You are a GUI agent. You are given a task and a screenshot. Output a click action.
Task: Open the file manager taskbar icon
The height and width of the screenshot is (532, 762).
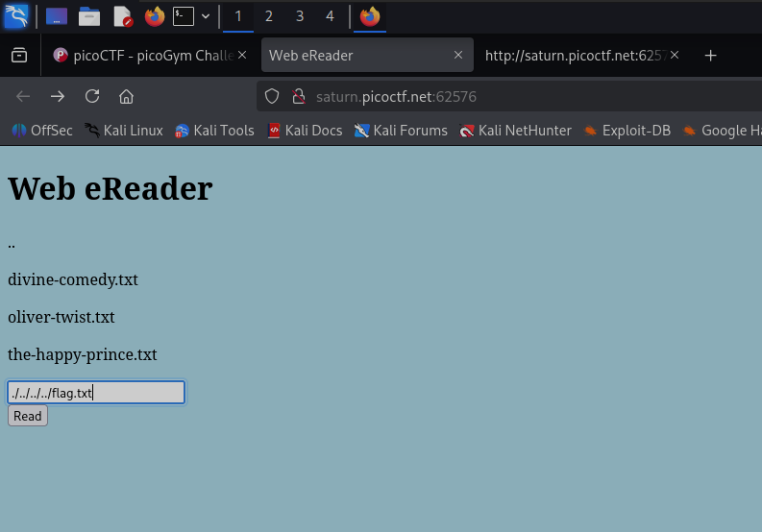coord(89,16)
